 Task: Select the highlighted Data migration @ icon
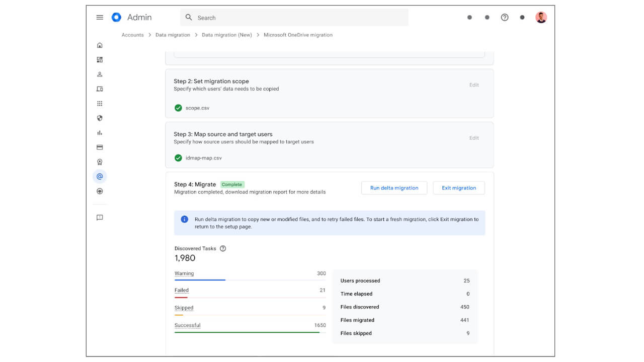click(100, 176)
